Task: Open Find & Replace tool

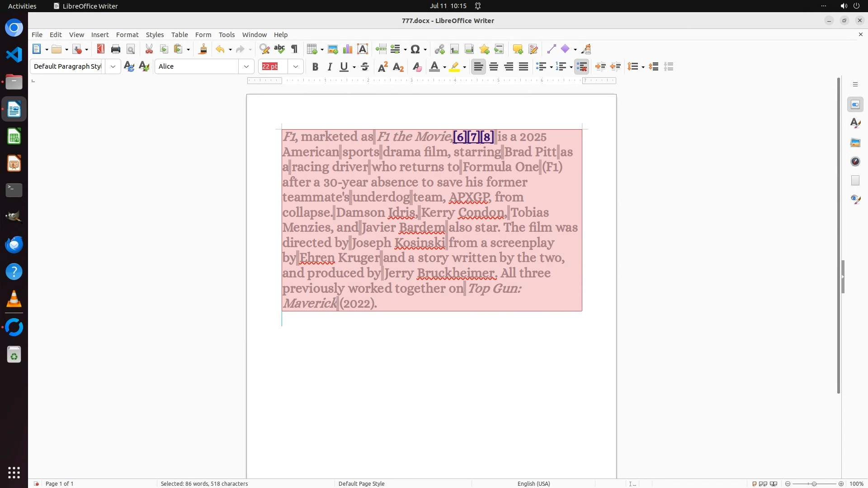Action: (264, 49)
